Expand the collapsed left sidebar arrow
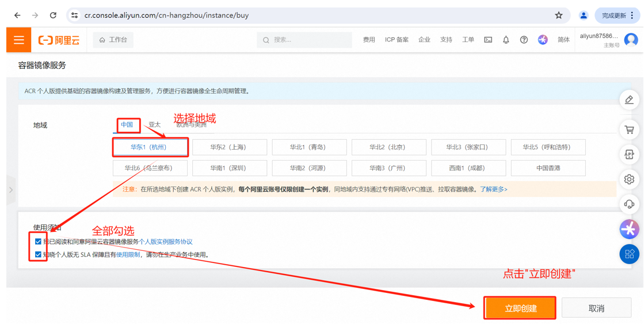 click(x=11, y=190)
